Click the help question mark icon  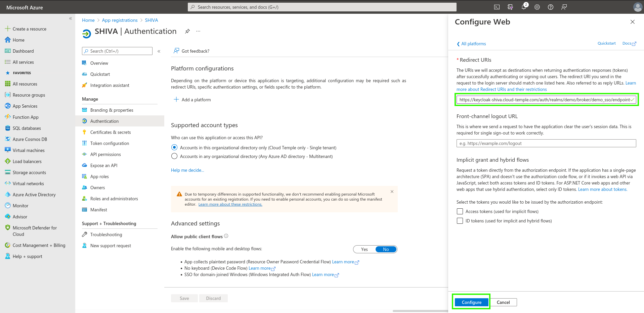click(551, 7)
